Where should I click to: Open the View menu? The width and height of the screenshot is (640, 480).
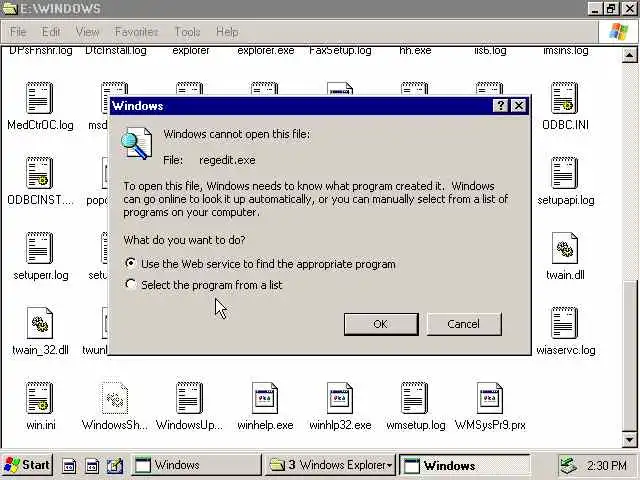click(x=87, y=32)
